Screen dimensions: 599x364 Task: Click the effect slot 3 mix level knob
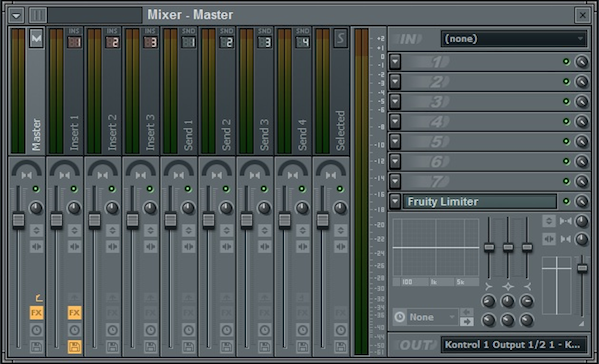(581, 102)
